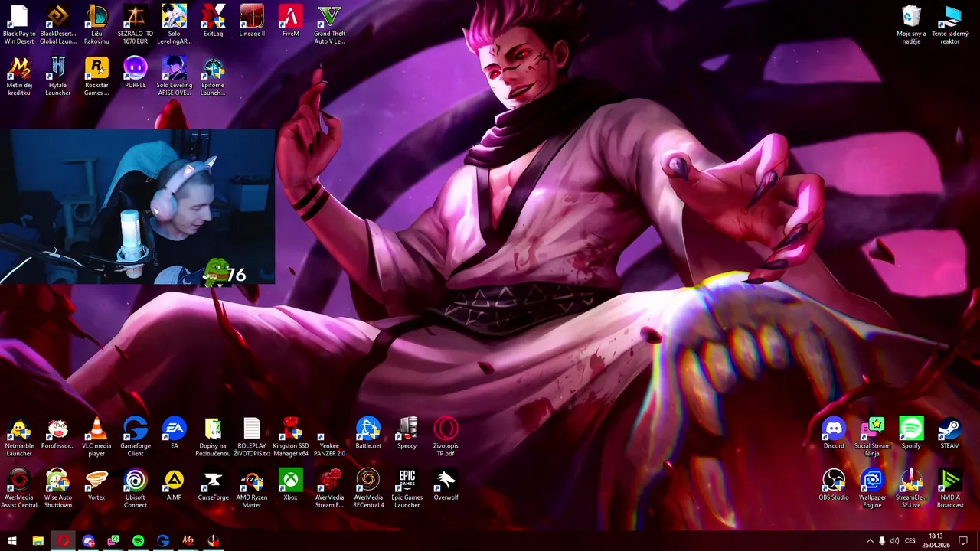Launch BlackDesert Global Launcher icon
This screenshot has width=980, height=551.
[58, 24]
